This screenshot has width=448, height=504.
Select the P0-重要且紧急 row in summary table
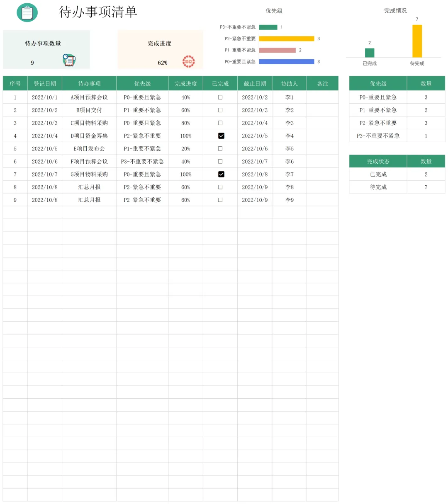coord(397,97)
